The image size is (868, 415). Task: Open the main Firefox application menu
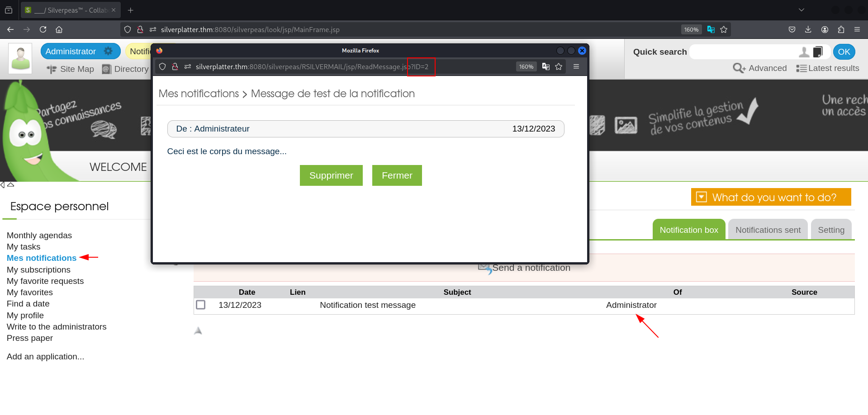pyautogui.click(x=857, y=29)
